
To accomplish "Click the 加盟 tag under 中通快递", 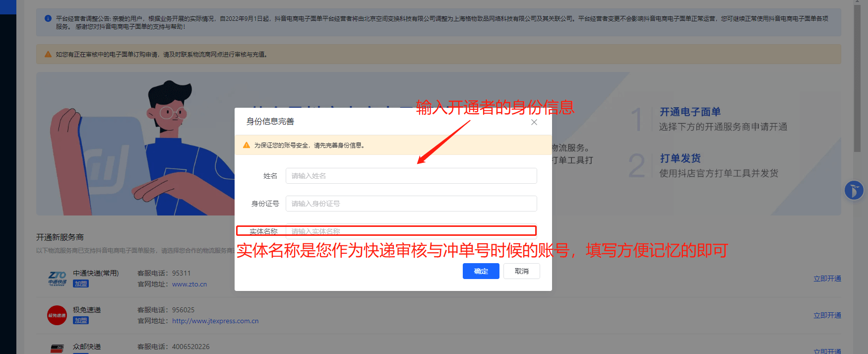I will coord(81,284).
